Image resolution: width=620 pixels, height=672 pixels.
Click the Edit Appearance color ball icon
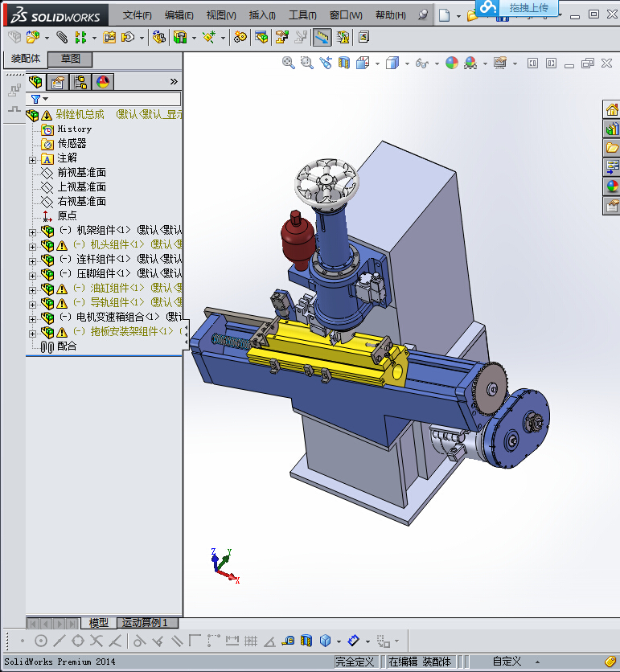point(451,63)
